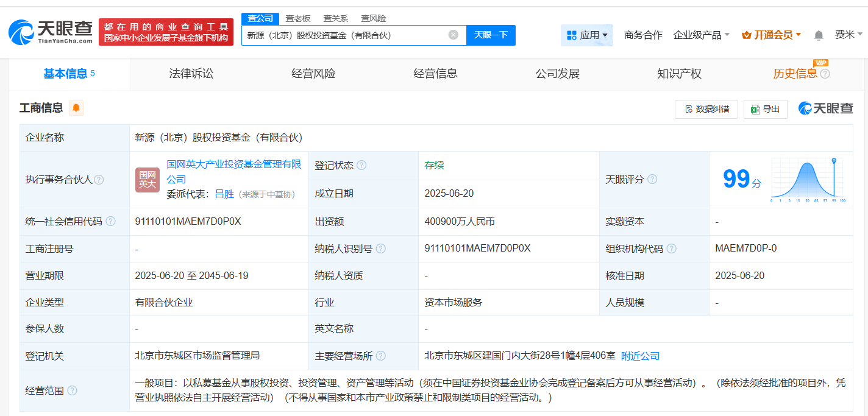This screenshot has width=868, height=416.
Task: Click the 附近公司 link
Action: (x=640, y=356)
